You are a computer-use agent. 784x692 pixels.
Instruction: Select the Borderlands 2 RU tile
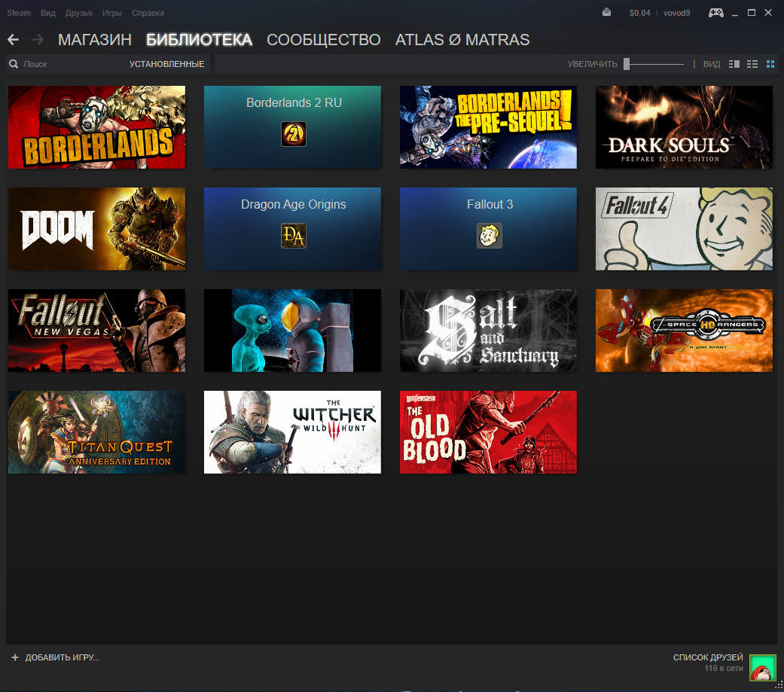292,127
